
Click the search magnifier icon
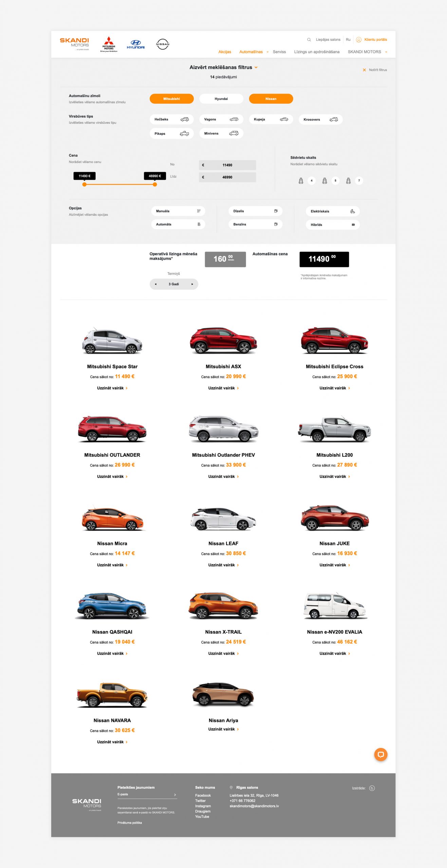pos(309,40)
